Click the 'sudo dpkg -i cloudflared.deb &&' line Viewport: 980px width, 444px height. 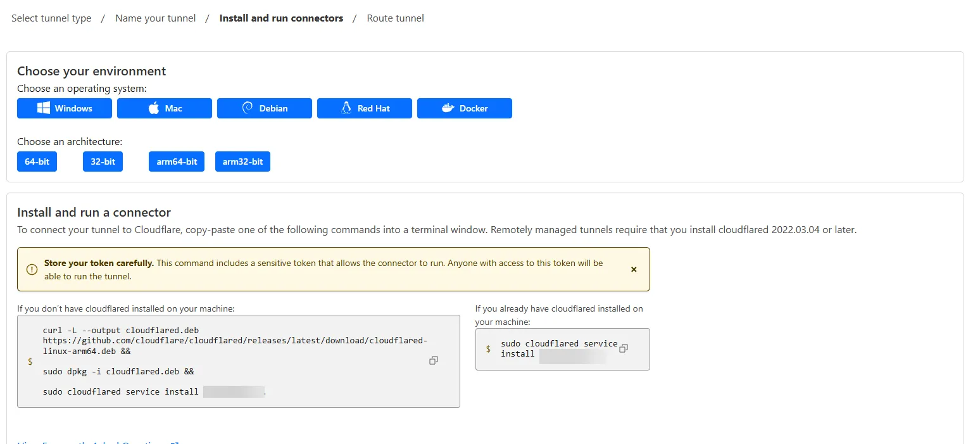pyautogui.click(x=118, y=371)
